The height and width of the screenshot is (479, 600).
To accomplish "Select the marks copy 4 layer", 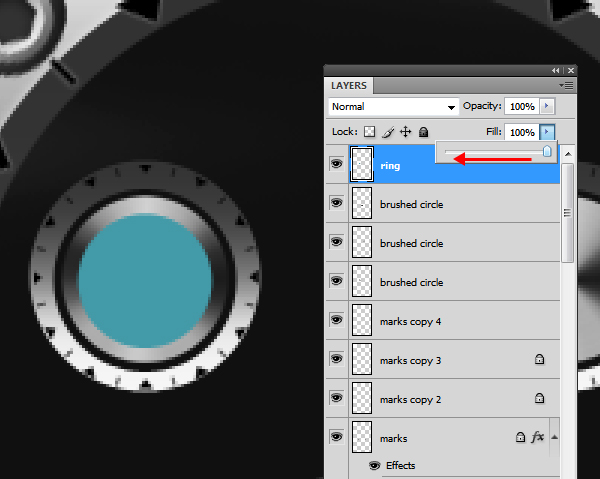I will (x=443, y=320).
